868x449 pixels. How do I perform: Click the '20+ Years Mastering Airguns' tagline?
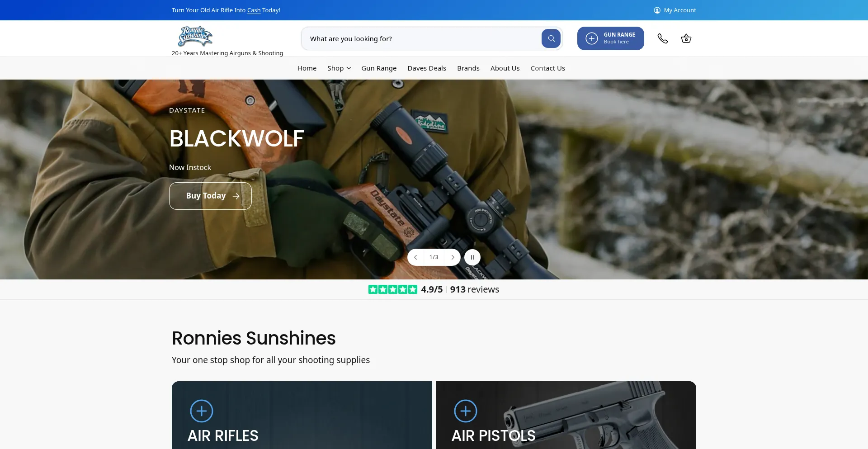(x=227, y=53)
